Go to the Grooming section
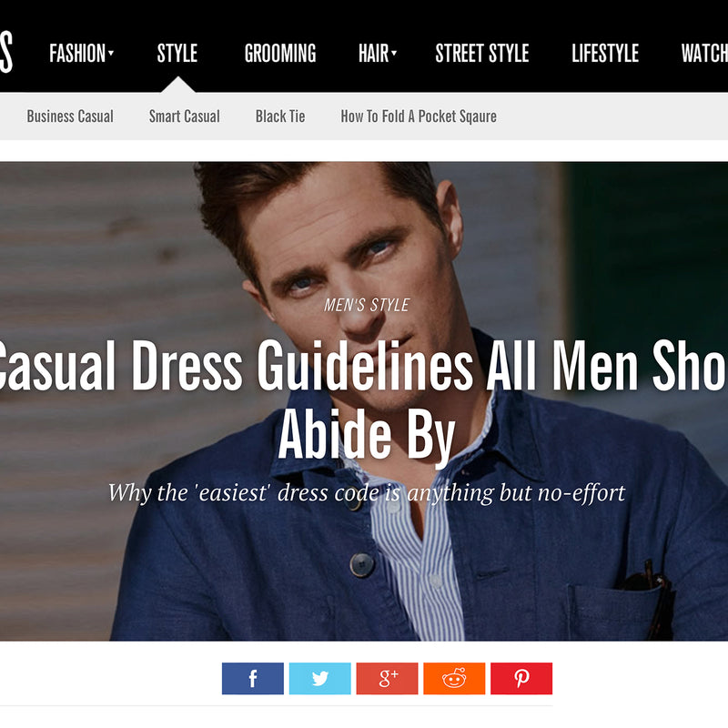 (280, 53)
